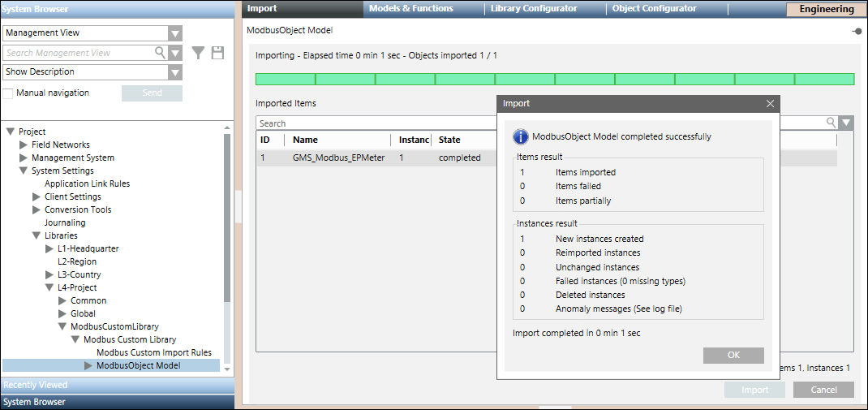The height and width of the screenshot is (410, 868).
Task: Enable the Manual navigation checkbox
Action: 8,93
